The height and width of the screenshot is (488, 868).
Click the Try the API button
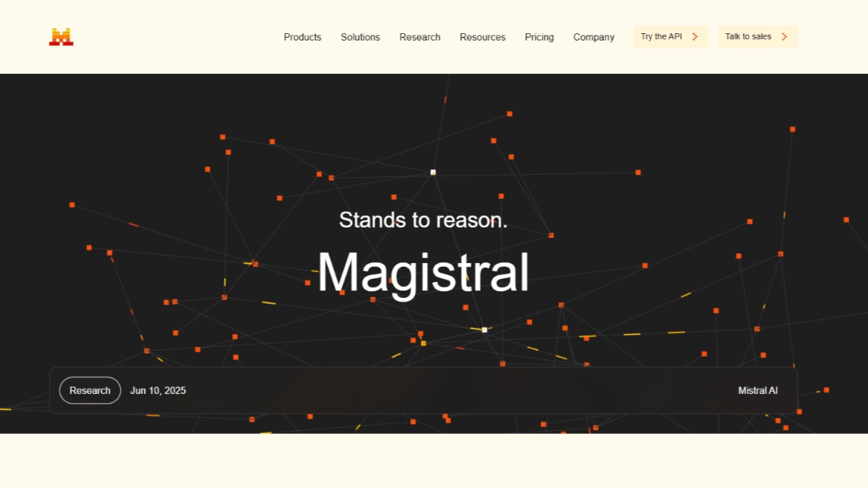coord(671,37)
